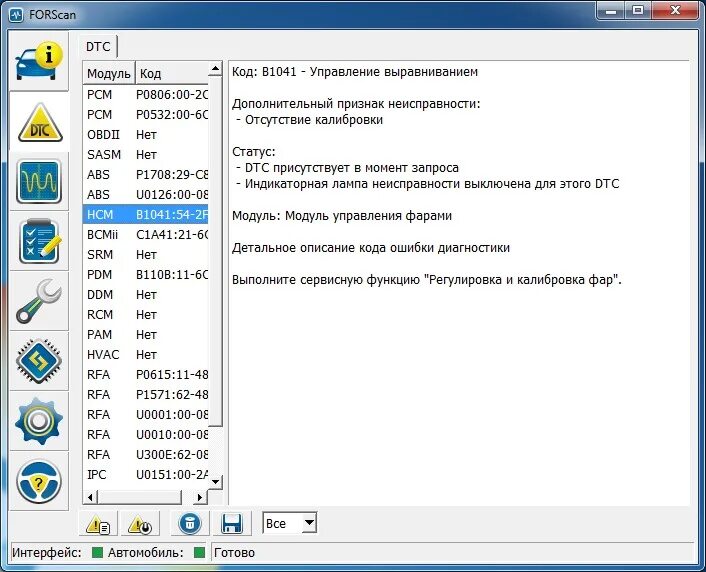Select the PCM P0806:00 row

(146, 95)
